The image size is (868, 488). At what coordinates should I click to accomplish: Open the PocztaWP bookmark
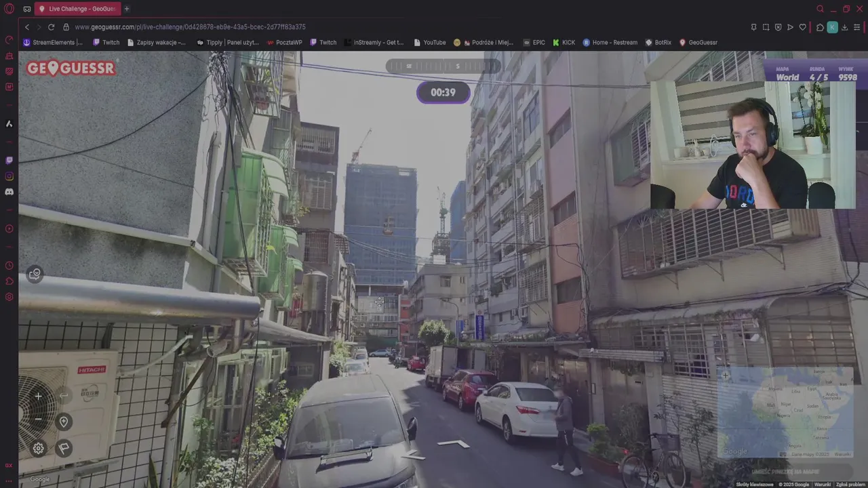click(x=284, y=42)
